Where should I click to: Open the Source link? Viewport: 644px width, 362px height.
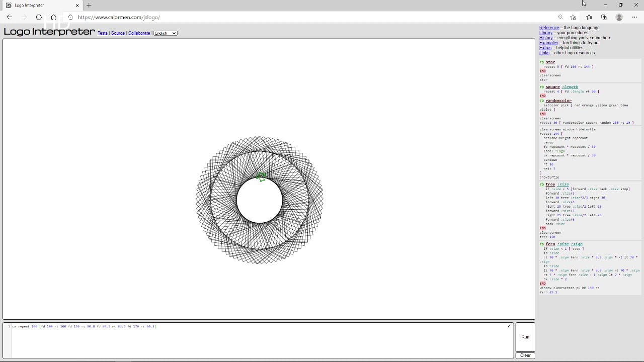[x=118, y=33]
